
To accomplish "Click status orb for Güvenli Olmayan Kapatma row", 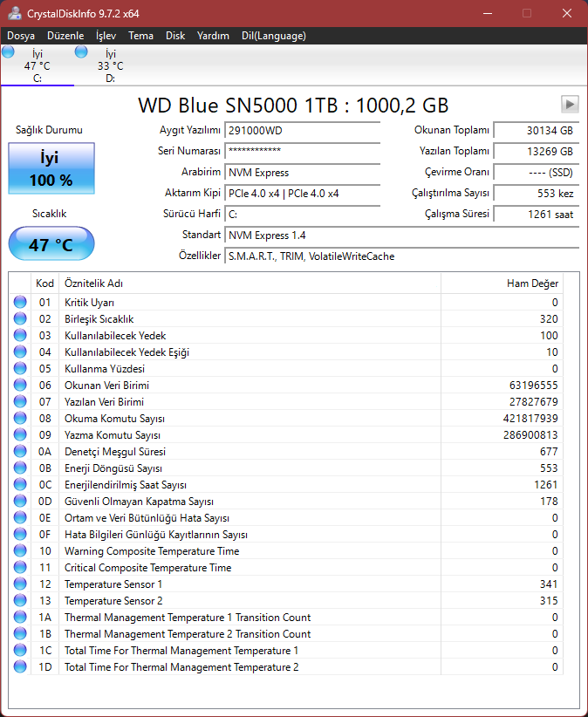I will click(x=20, y=501).
